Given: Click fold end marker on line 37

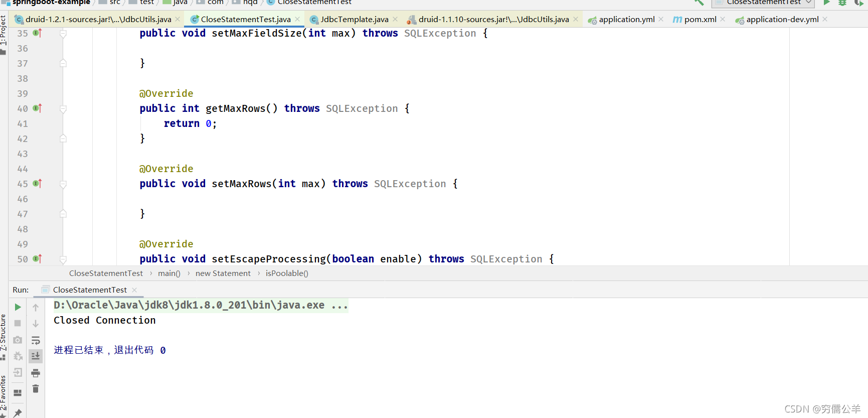Looking at the screenshot, I should [63, 63].
